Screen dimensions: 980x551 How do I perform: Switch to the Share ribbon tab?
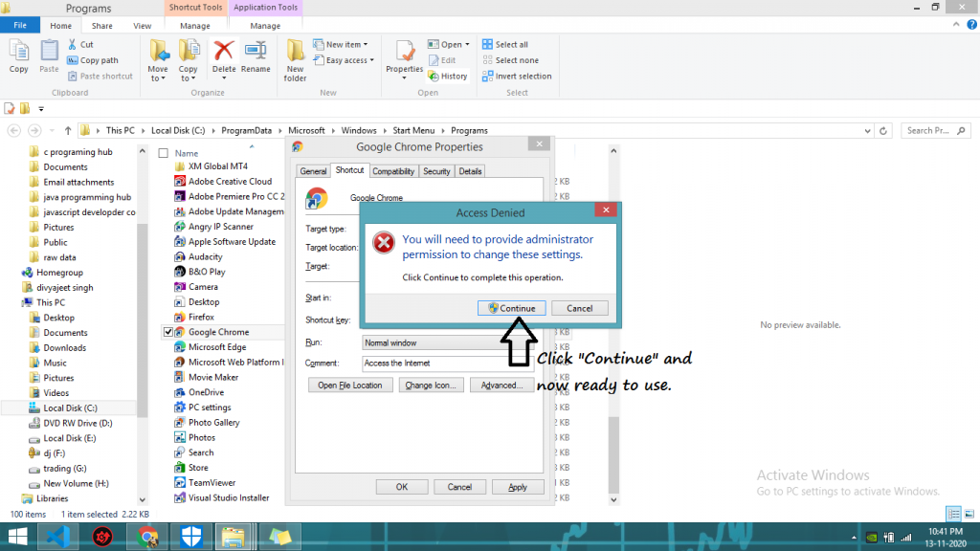101,26
